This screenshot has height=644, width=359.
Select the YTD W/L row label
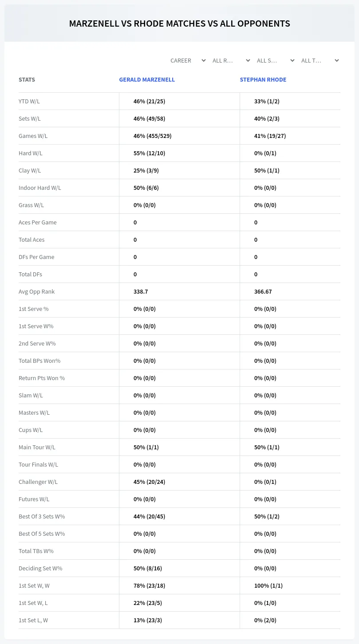[29, 101]
